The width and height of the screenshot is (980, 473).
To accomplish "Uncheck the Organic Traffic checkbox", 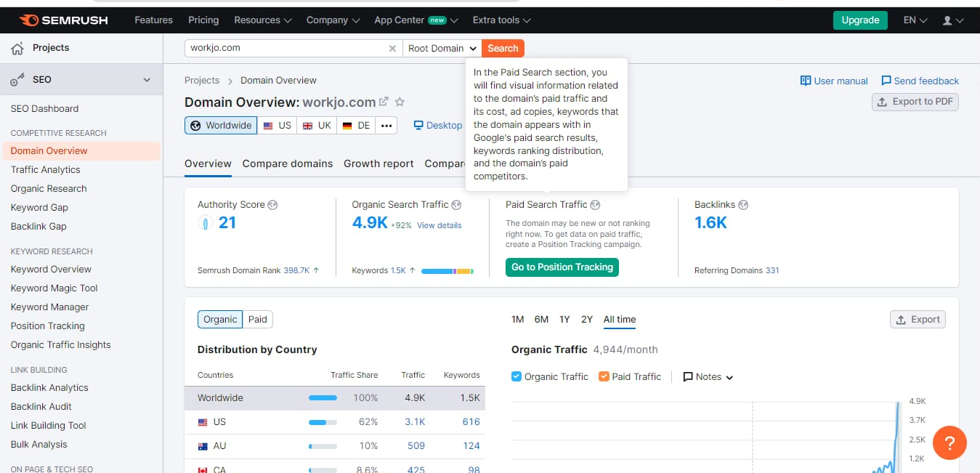I will click(x=517, y=376).
